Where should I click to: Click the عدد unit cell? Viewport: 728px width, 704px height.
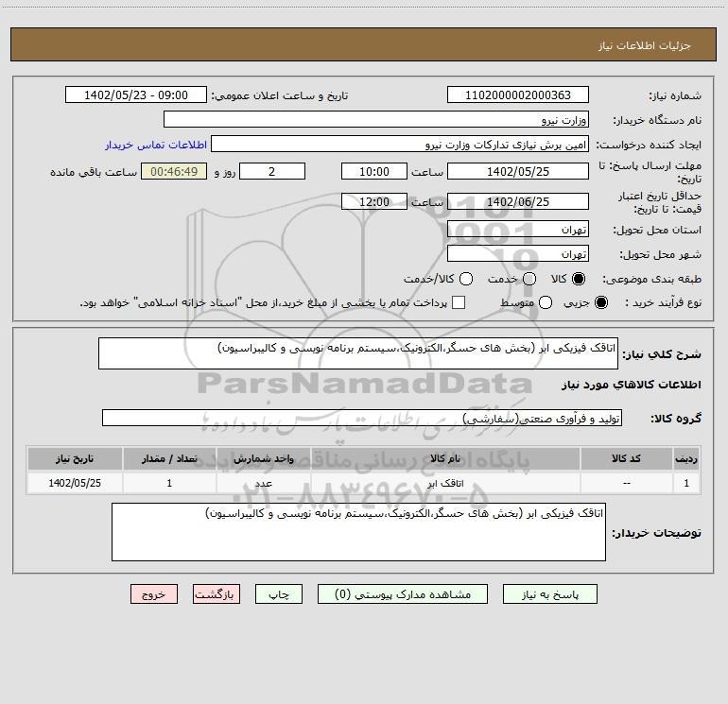point(263,483)
